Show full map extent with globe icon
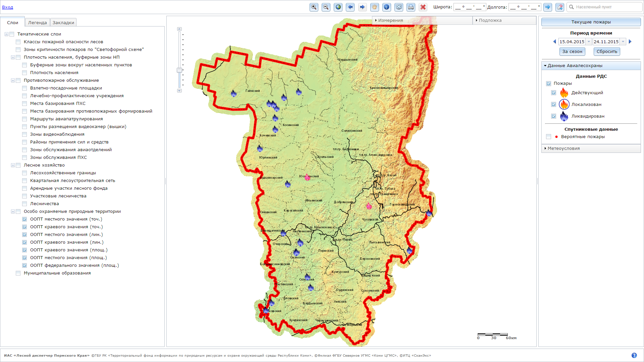Viewport: 644px width, 362px height. (338, 7)
